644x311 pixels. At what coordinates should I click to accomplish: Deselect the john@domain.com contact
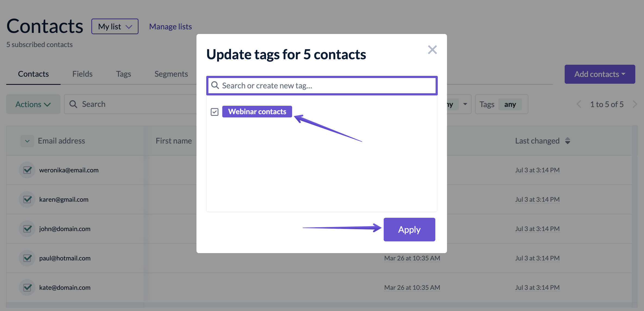(27, 229)
